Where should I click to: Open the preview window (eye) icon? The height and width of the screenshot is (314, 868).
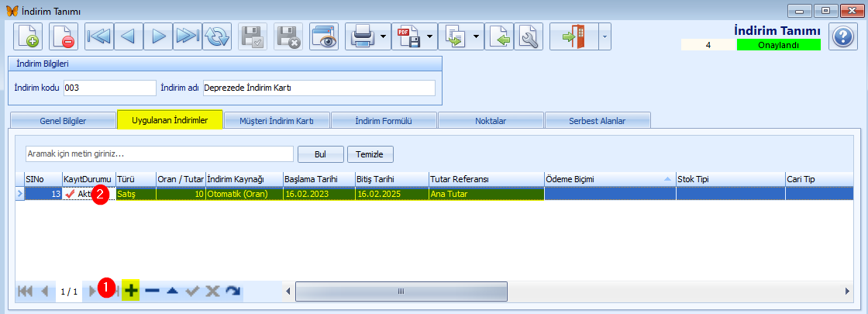[x=323, y=37]
